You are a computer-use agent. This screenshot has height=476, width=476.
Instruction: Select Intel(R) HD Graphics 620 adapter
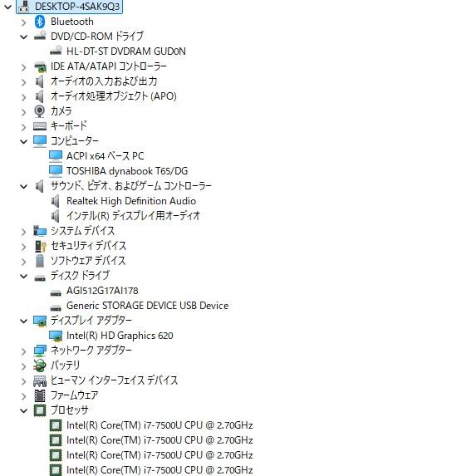tap(120, 336)
